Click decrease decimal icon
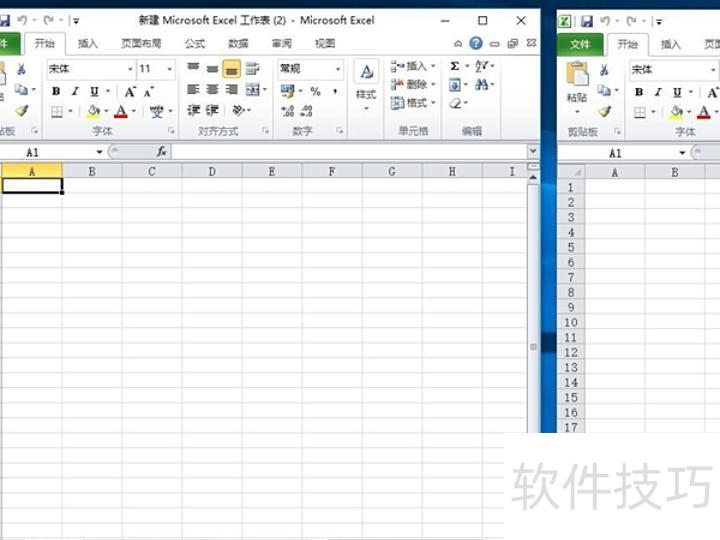 pos(306,111)
